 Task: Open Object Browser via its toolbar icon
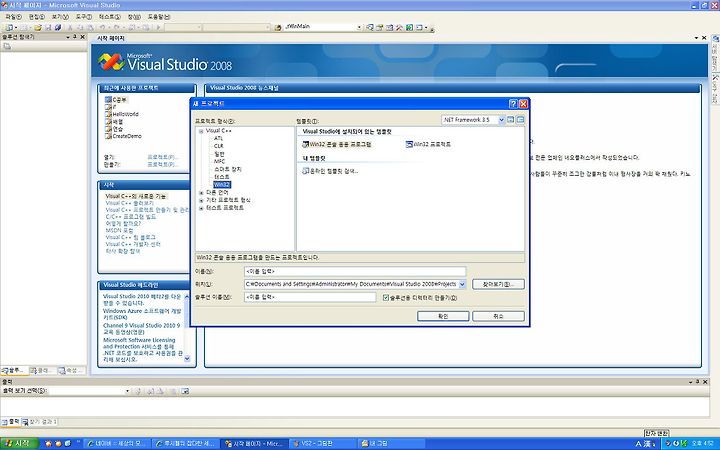click(x=389, y=28)
